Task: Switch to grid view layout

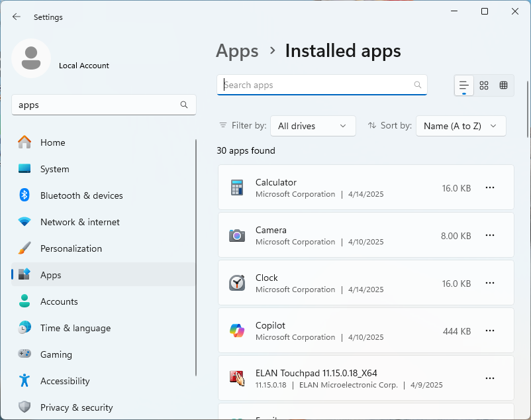Action: pyautogui.click(x=484, y=85)
